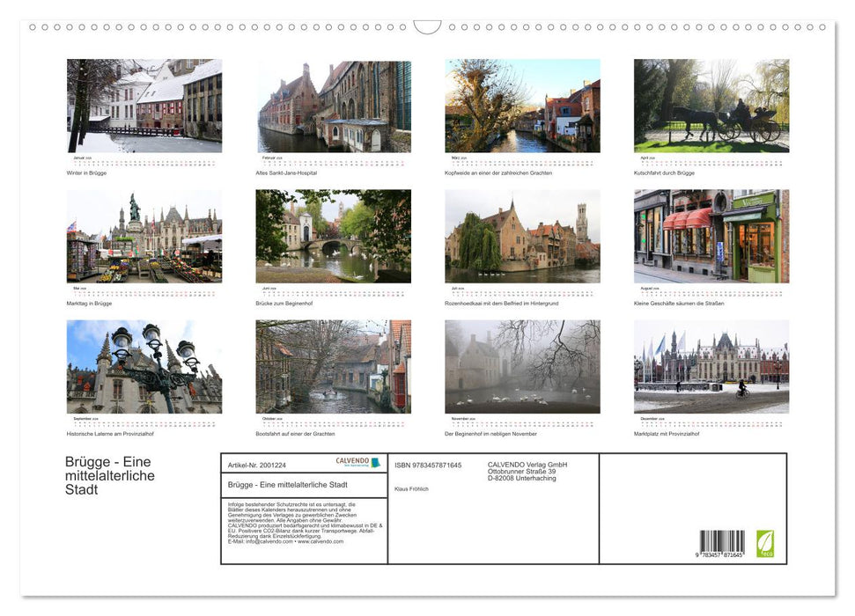
Task: Click the "Bootsfahrt auf einer der Grachten" October photo
Action: (x=334, y=368)
